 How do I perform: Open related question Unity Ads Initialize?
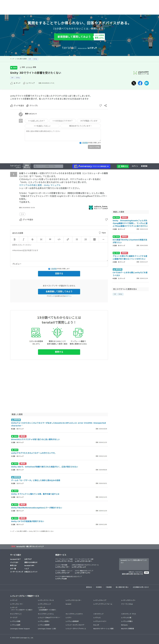[44, 467]
